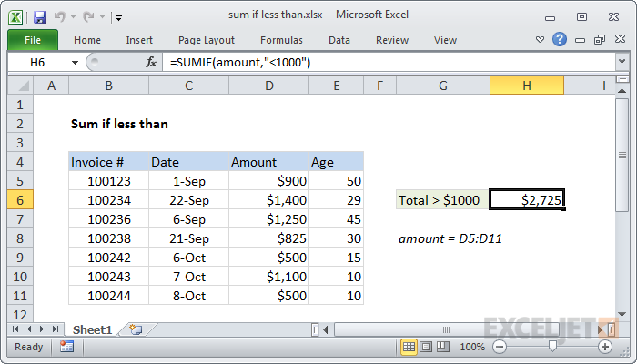This screenshot has width=637, height=364.
Task: Click the Insert Worksheet icon beside Sheet1
Action: click(x=136, y=329)
